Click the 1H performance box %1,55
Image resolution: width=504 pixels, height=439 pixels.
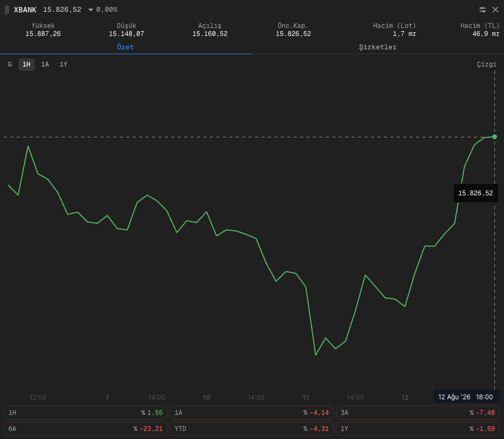85,413
